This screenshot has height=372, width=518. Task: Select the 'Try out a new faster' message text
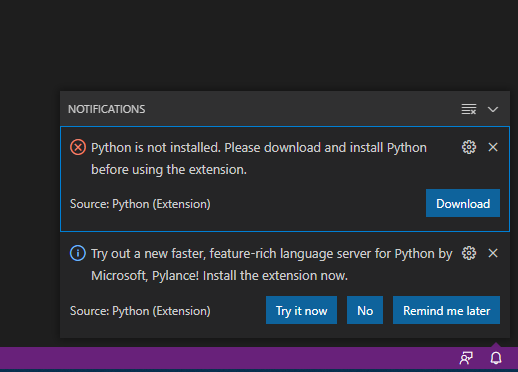click(x=272, y=265)
